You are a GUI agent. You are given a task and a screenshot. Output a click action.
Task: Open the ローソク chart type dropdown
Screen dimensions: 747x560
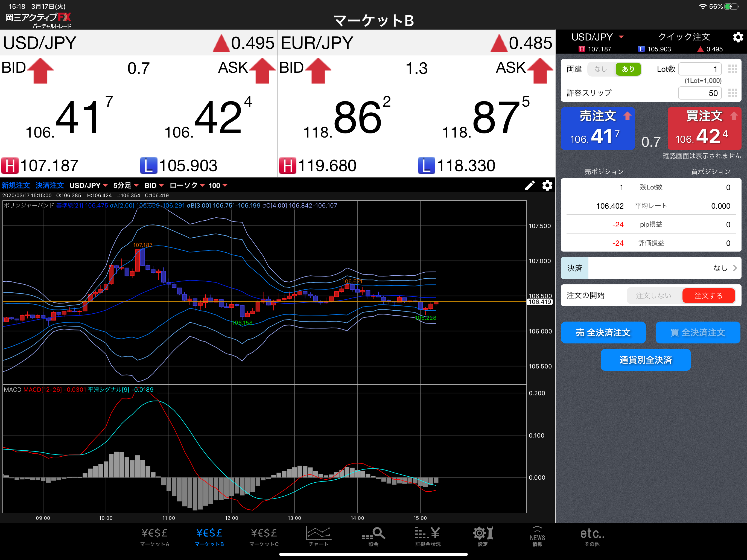pyautogui.click(x=187, y=185)
